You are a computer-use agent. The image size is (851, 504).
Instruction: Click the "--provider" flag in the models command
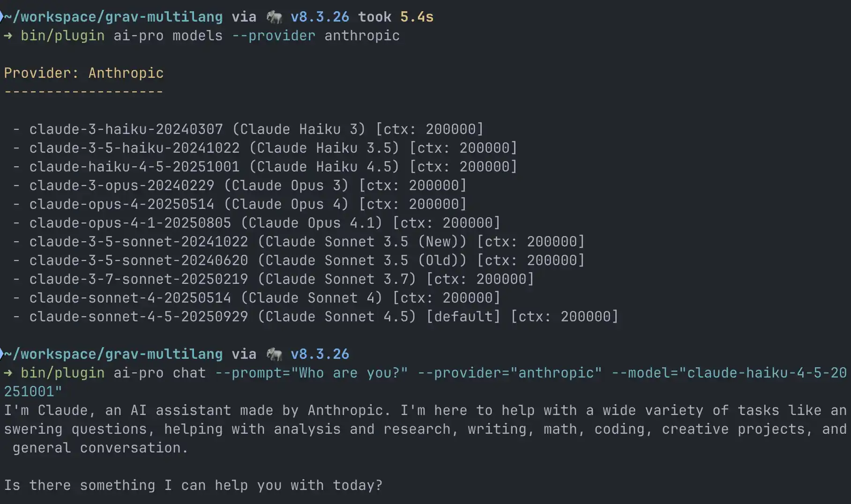pos(274,36)
